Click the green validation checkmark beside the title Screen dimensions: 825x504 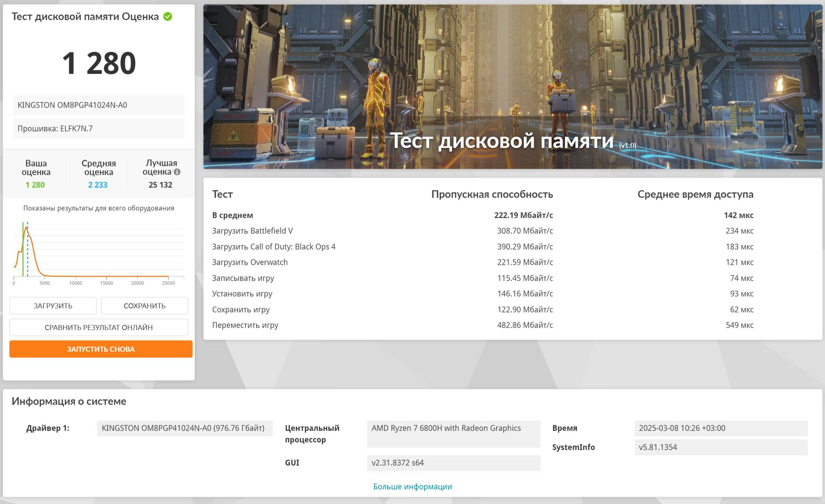tap(168, 17)
